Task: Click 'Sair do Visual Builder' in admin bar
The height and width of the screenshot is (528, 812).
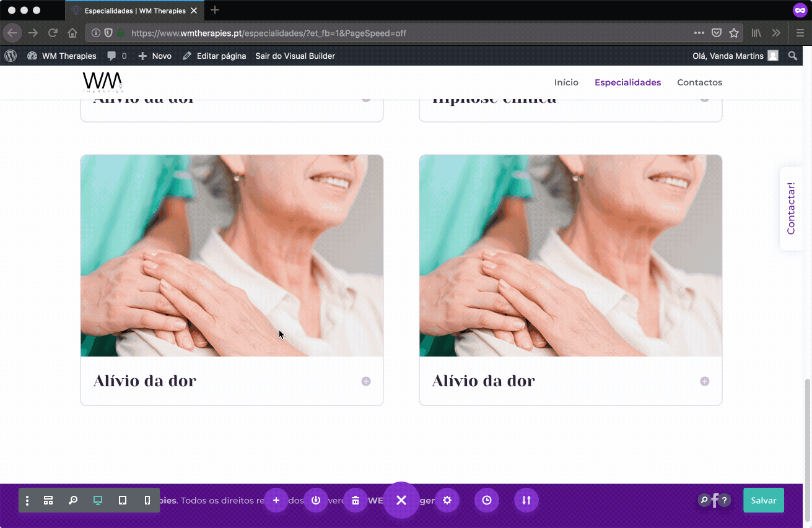Action: point(295,56)
